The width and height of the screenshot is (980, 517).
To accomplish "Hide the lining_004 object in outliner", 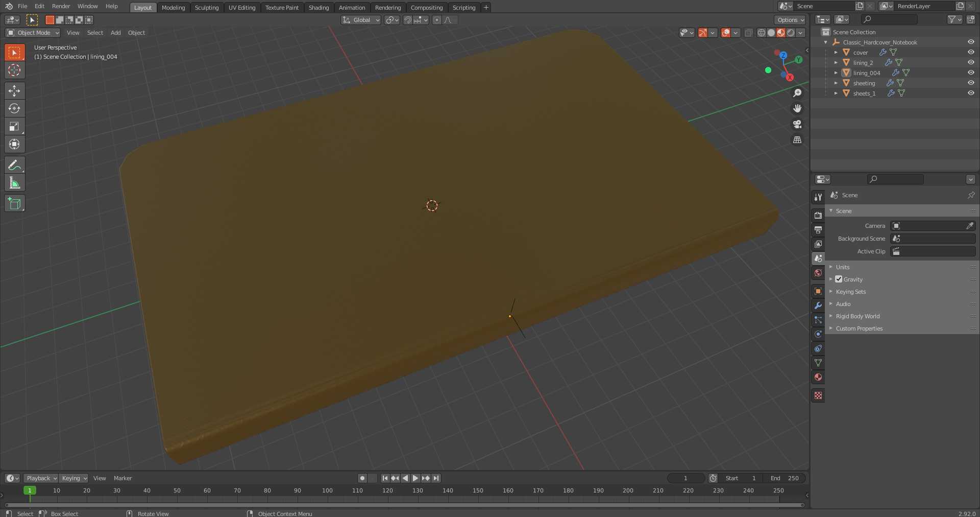I will click(971, 73).
